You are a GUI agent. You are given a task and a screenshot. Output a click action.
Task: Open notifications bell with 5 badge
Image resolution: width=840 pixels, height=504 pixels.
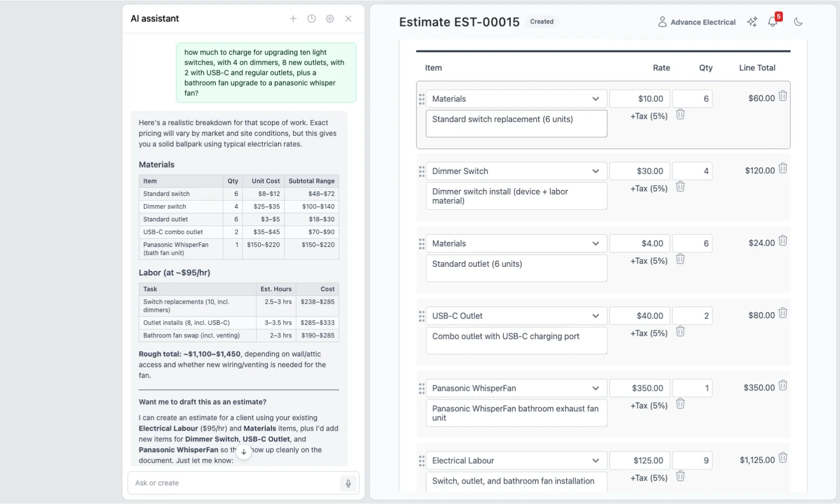pyautogui.click(x=773, y=21)
